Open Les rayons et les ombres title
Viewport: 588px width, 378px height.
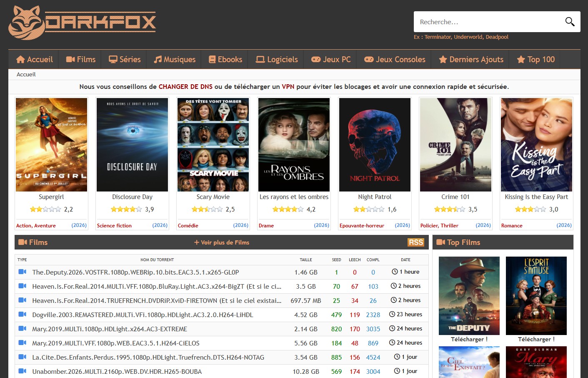[x=294, y=197]
